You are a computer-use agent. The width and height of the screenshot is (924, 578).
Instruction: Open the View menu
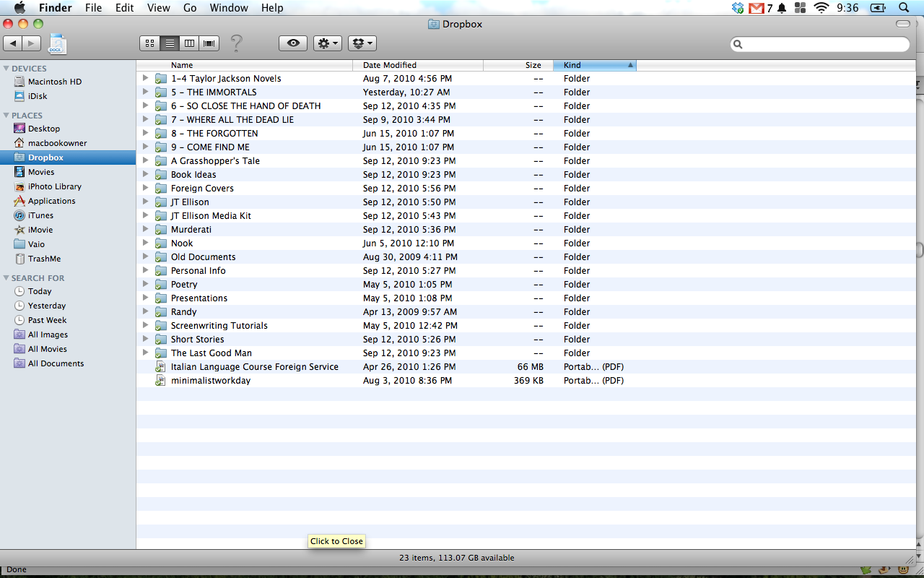158,8
